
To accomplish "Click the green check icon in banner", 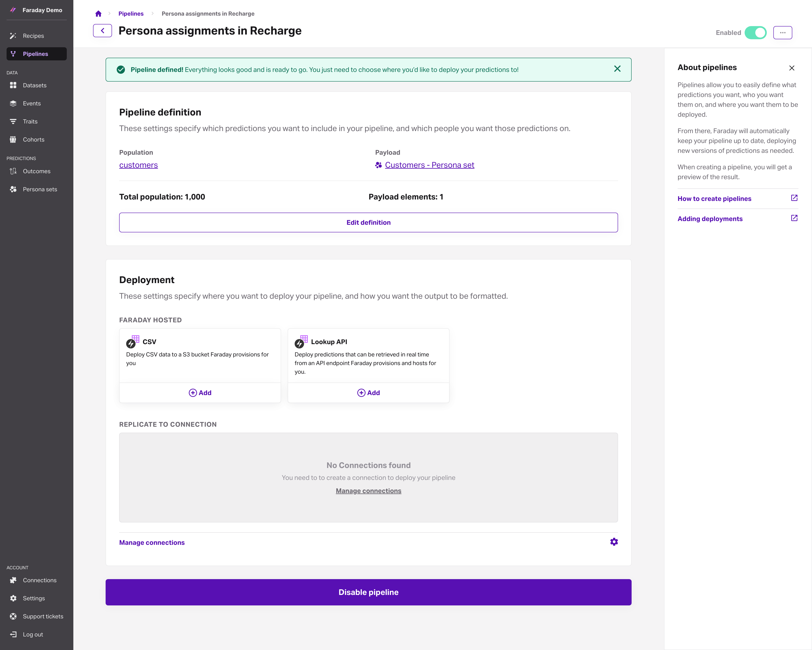I will 121,69.
